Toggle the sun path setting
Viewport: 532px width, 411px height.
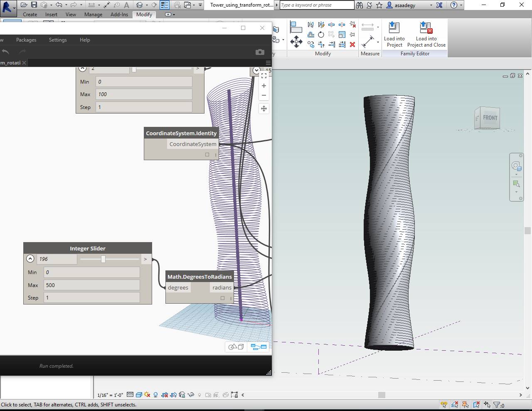click(x=146, y=394)
